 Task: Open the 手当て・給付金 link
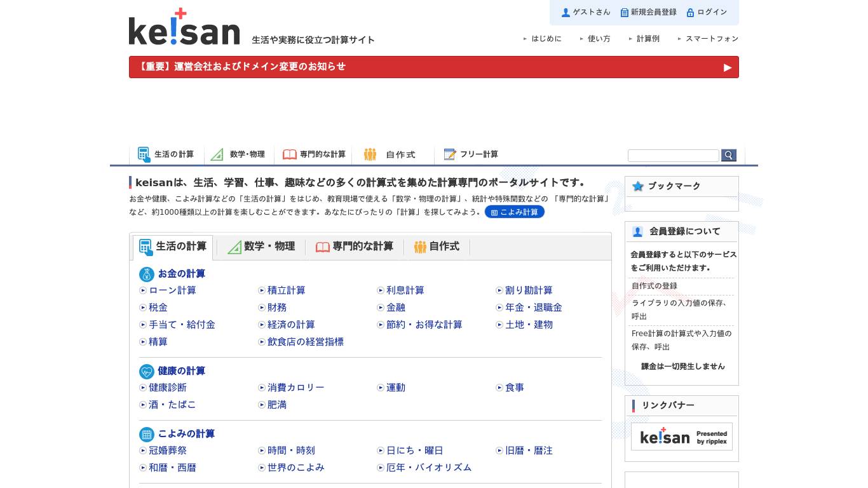(x=182, y=325)
